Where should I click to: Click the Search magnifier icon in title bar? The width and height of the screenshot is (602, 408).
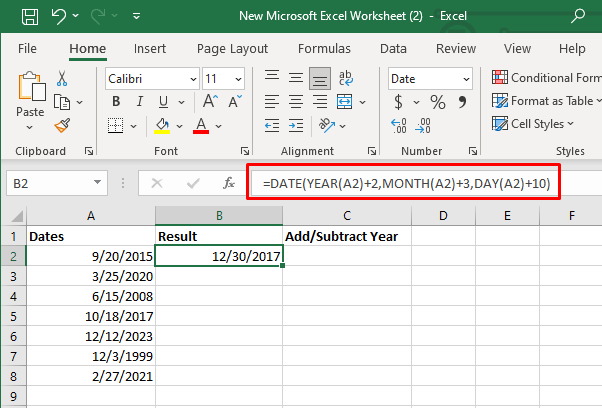click(578, 16)
